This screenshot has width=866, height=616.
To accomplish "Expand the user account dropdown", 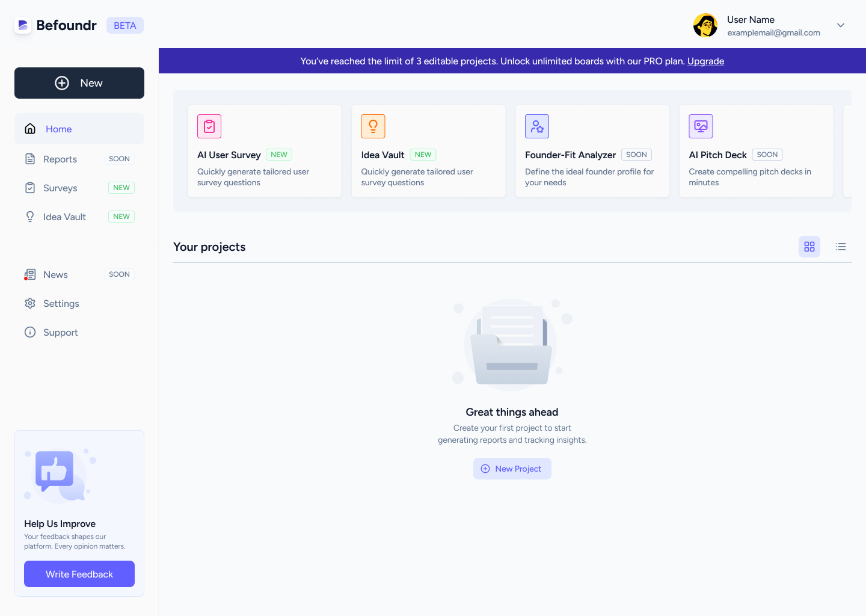I will pos(840,25).
